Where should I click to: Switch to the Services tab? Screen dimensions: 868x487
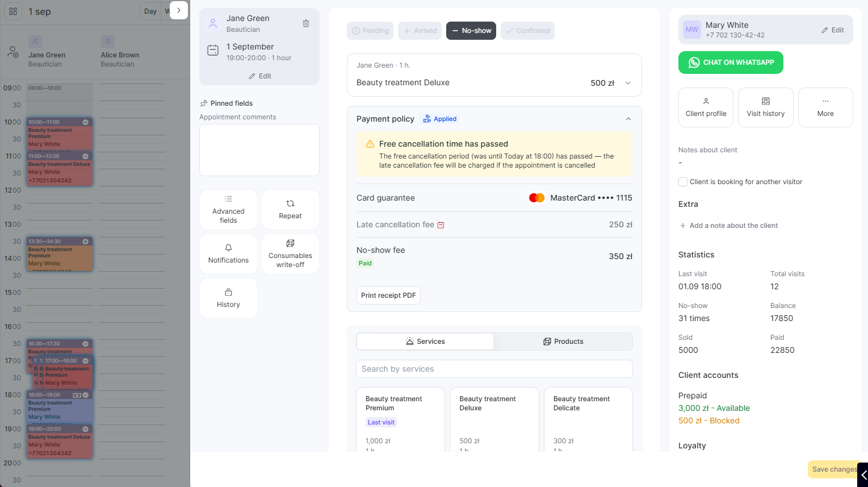pyautogui.click(x=425, y=342)
